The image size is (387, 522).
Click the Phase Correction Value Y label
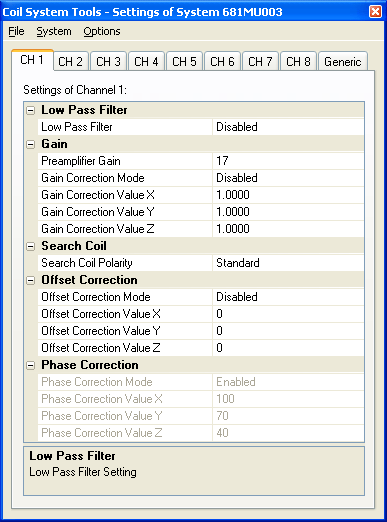click(x=102, y=416)
